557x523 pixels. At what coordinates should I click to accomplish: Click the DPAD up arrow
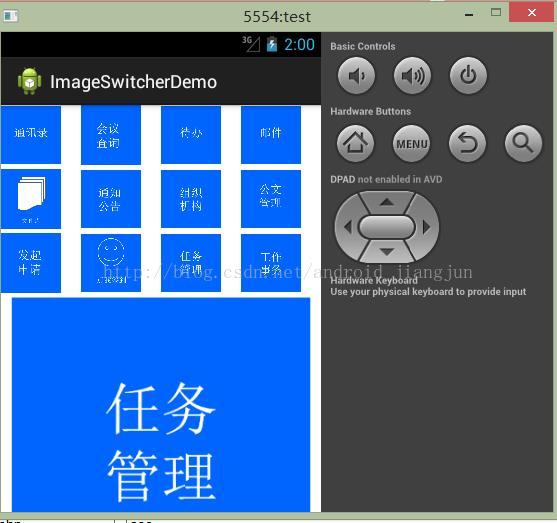387,202
